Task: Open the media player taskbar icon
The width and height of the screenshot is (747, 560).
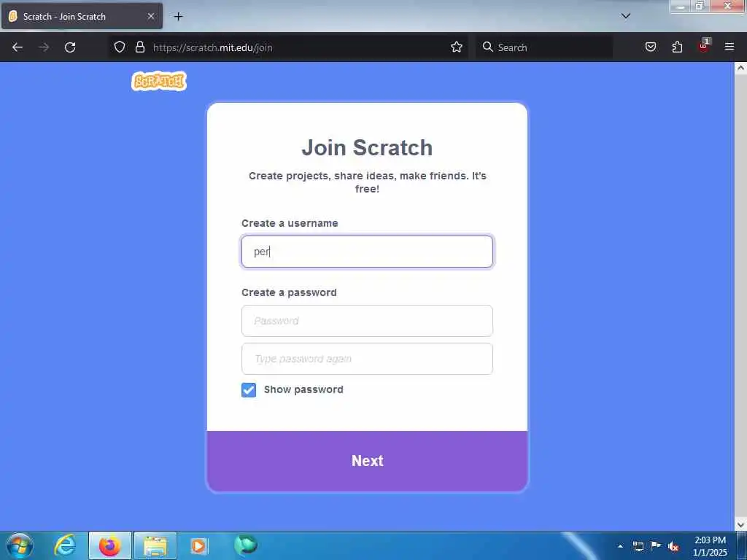Action: point(198,545)
